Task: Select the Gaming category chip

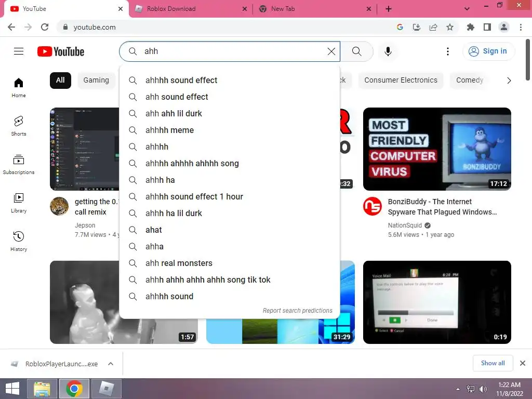Action: pyautogui.click(x=96, y=81)
